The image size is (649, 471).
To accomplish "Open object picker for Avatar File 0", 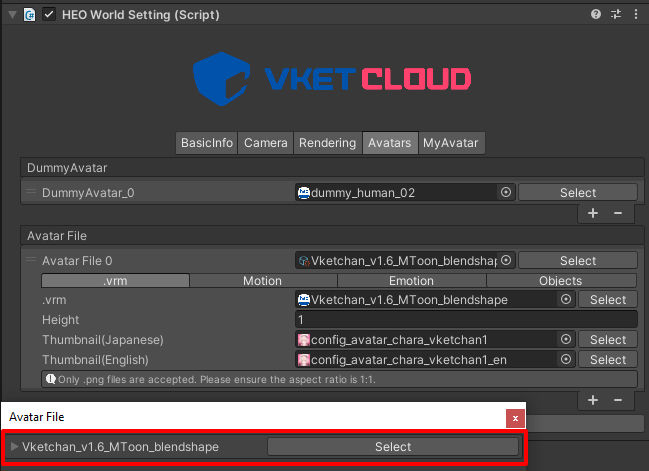I will (x=506, y=260).
